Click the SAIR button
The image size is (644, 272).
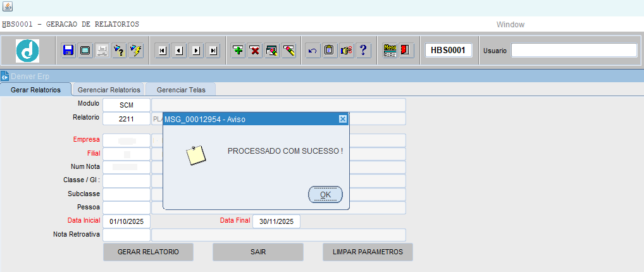(x=258, y=252)
